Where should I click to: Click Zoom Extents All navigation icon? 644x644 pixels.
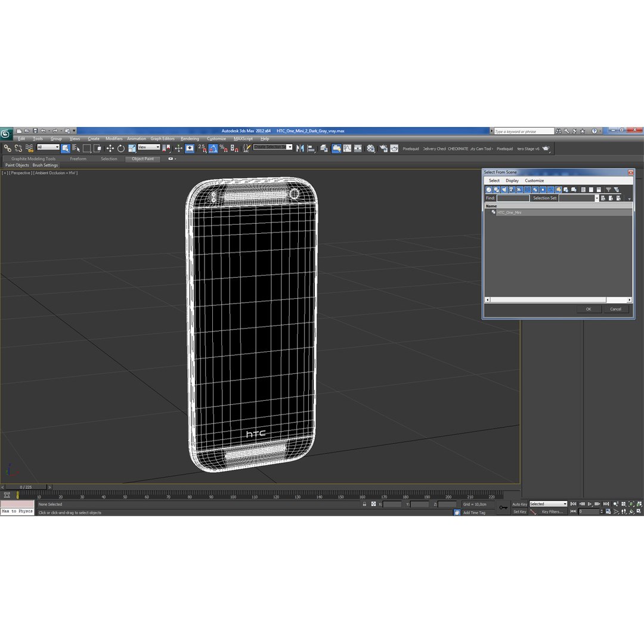[639, 504]
